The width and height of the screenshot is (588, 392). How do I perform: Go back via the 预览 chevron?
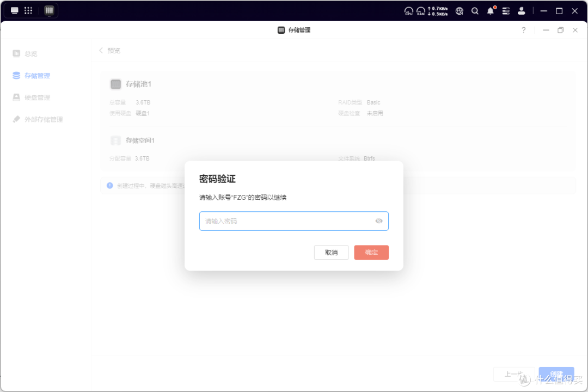click(x=101, y=50)
